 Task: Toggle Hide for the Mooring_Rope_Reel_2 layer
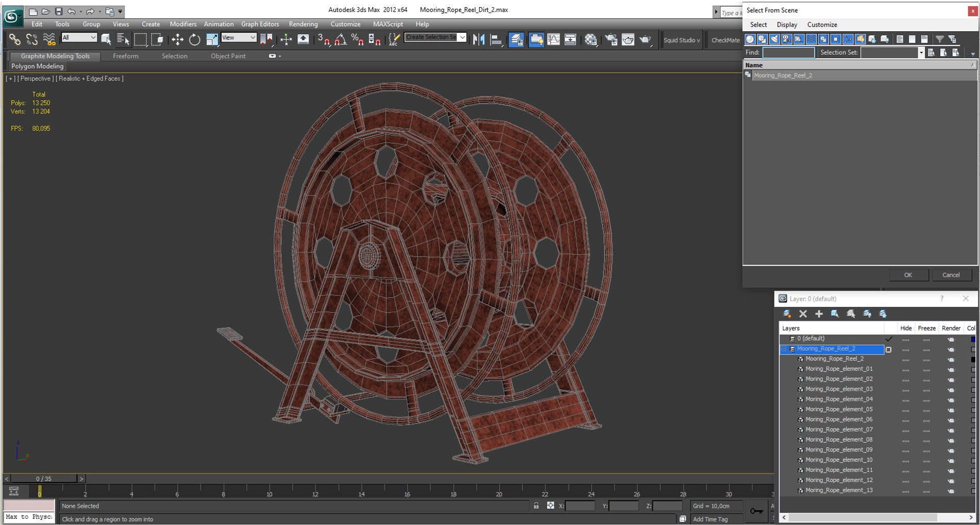905,349
